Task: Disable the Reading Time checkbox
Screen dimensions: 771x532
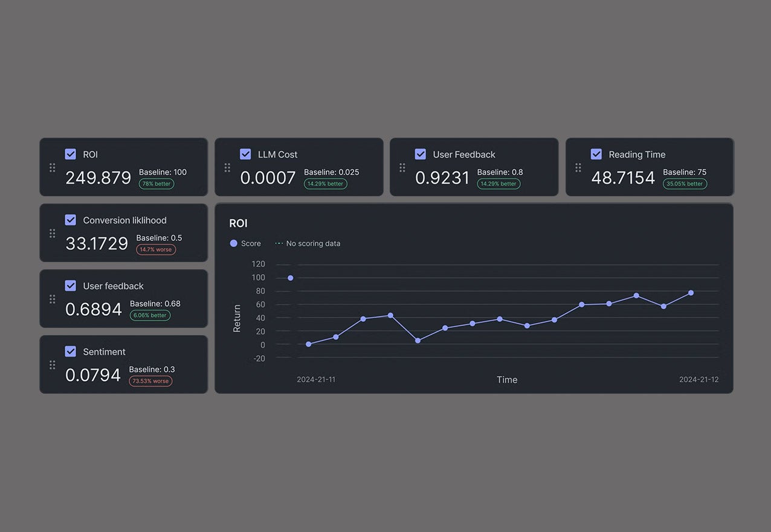Action: [x=596, y=154]
